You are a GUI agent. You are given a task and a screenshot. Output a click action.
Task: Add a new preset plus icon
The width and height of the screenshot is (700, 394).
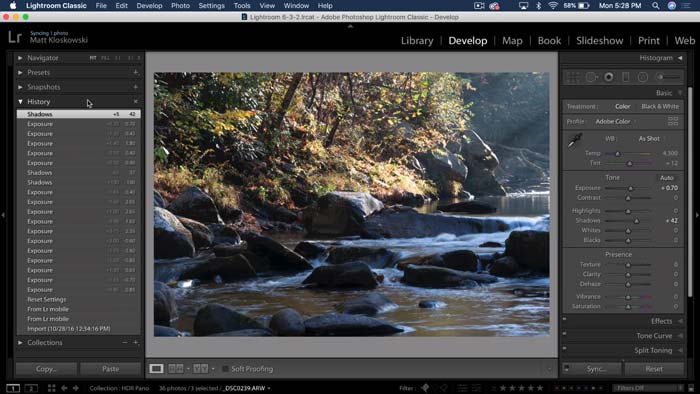pyautogui.click(x=135, y=72)
